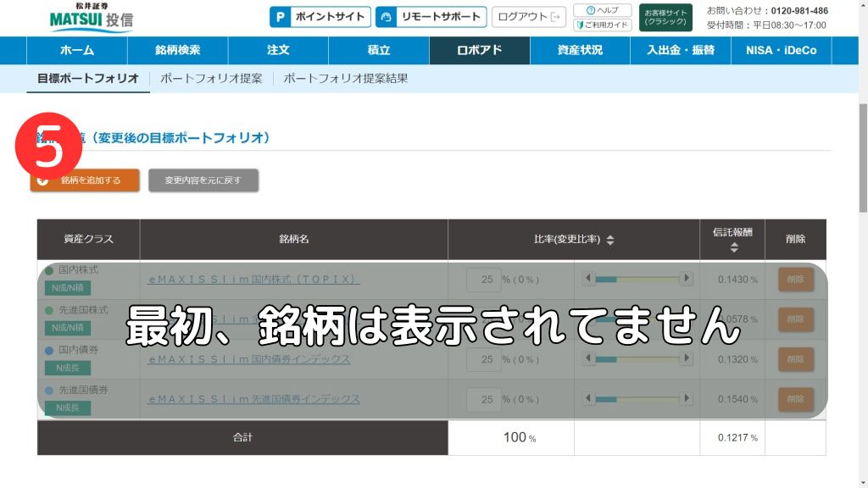Viewport: 868px width, 488px height.
Task: Decrease 先進国債券 ratio with left arrow
Action: coord(588,398)
